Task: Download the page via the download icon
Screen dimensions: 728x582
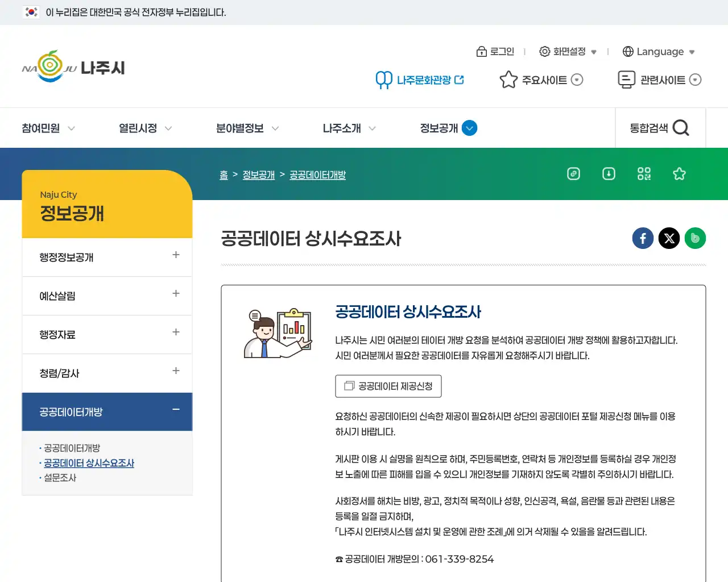Action: pyautogui.click(x=609, y=174)
